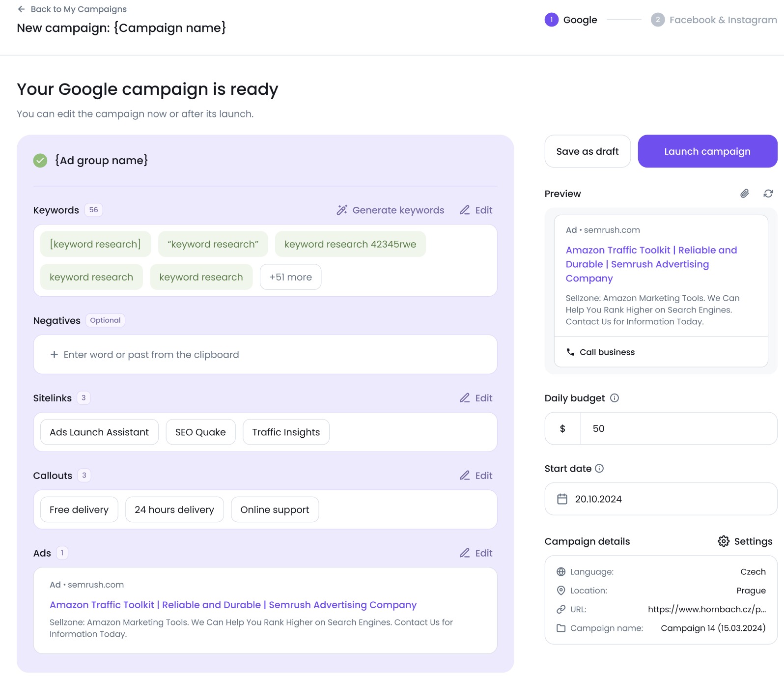Show Daily budget info tooltip icon
This screenshot has height=677, width=784.
(x=615, y=398)
